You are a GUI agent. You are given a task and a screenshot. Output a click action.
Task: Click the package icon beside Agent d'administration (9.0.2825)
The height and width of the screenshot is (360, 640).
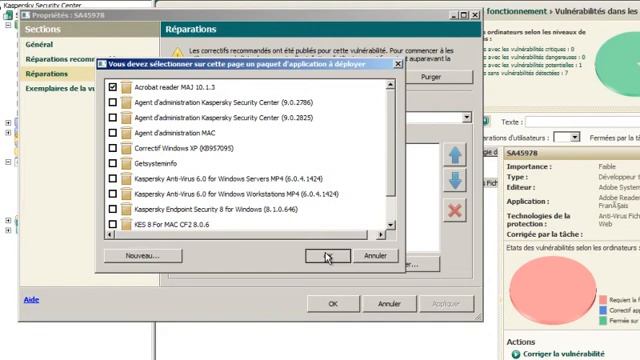pos(126,118)
